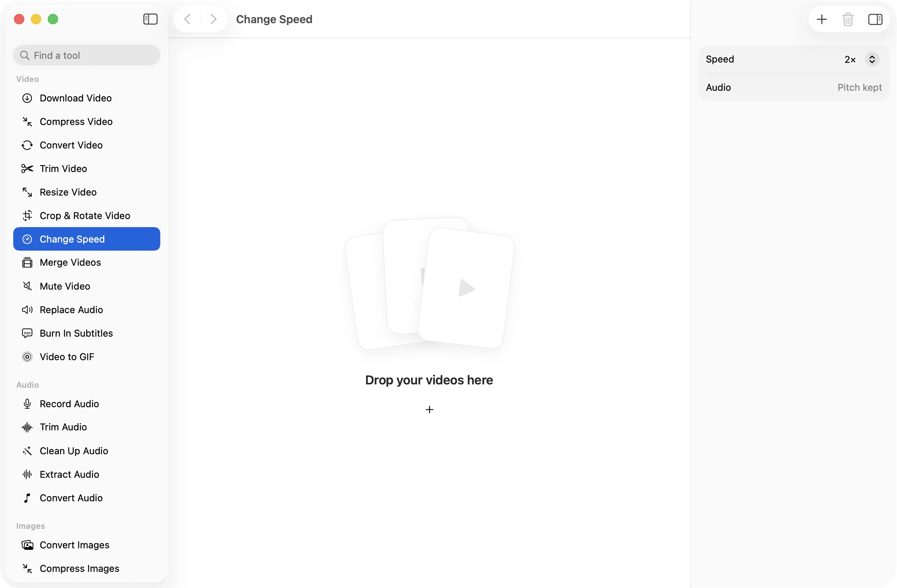The image size is (897, 588).
Task: Choose the Burn In Subtitles tool
Action: [87, 333]
